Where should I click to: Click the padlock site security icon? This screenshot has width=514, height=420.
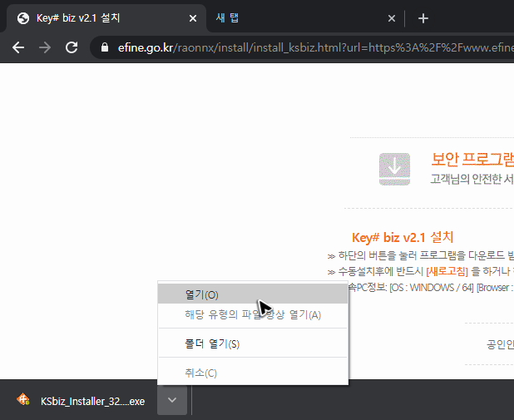[105, 47]
